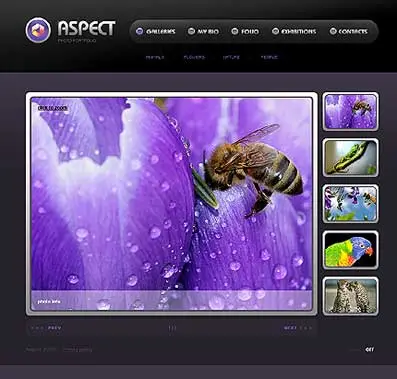Toggle the OFF switch in footer

pyautogui.click(x=370, y=349)
